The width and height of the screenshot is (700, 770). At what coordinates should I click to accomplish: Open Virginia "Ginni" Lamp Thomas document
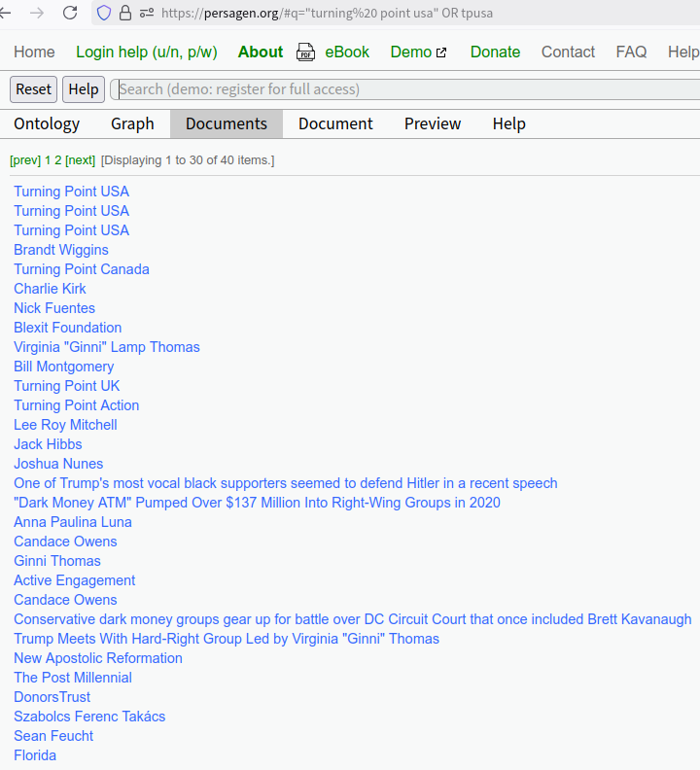107,347
